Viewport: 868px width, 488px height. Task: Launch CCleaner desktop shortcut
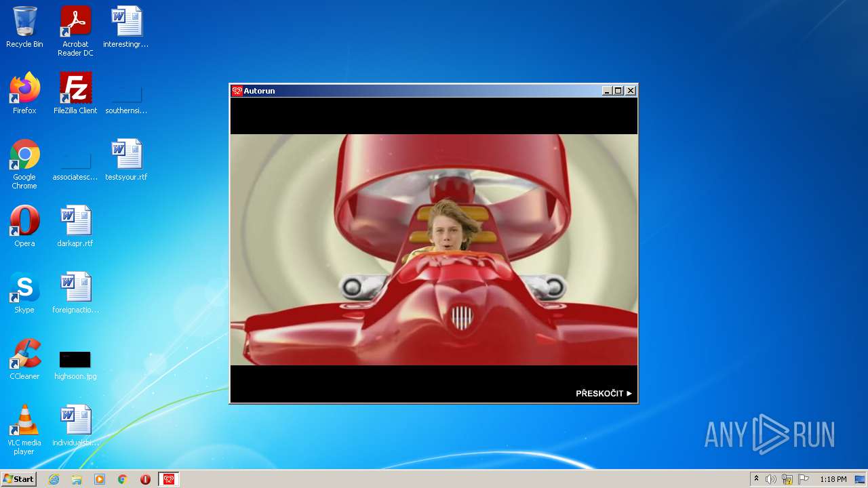(x=24, y=359)
